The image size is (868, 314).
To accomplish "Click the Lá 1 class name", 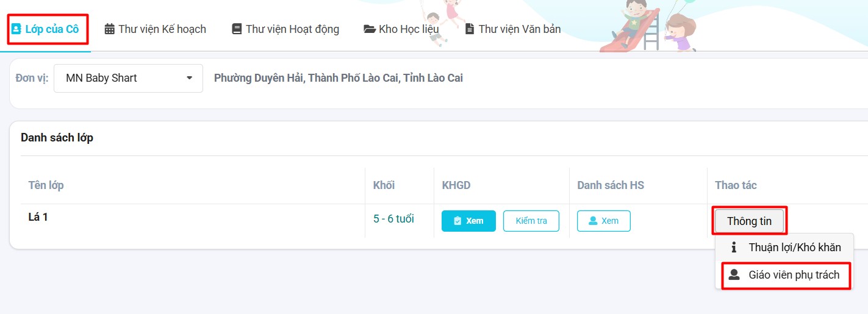I will pos(38,217).
